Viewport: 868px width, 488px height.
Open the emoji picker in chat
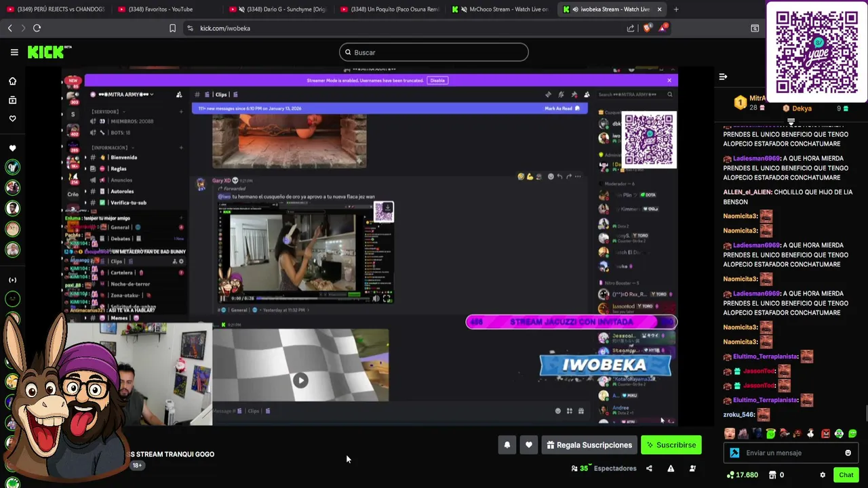(x=848, y=453)
